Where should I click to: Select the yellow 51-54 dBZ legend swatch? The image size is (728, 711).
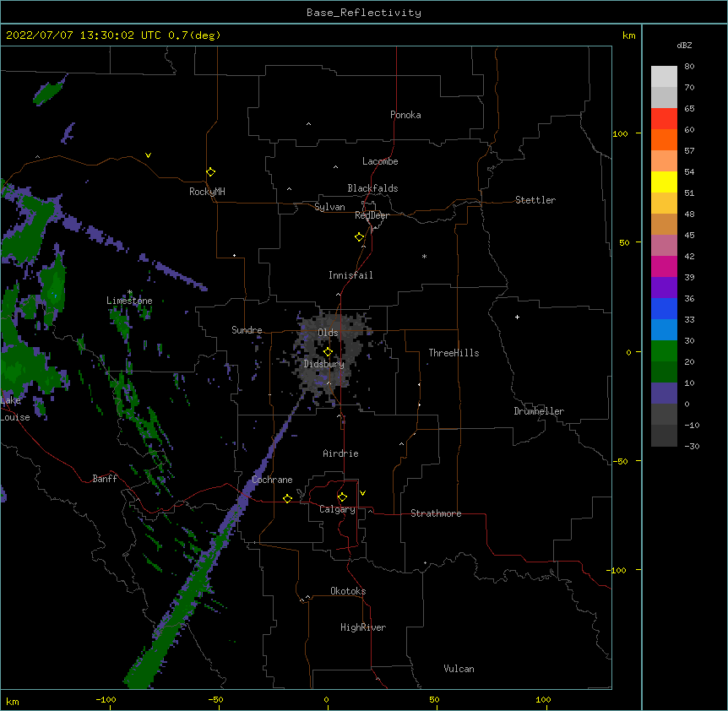click(x=664, y=182)
